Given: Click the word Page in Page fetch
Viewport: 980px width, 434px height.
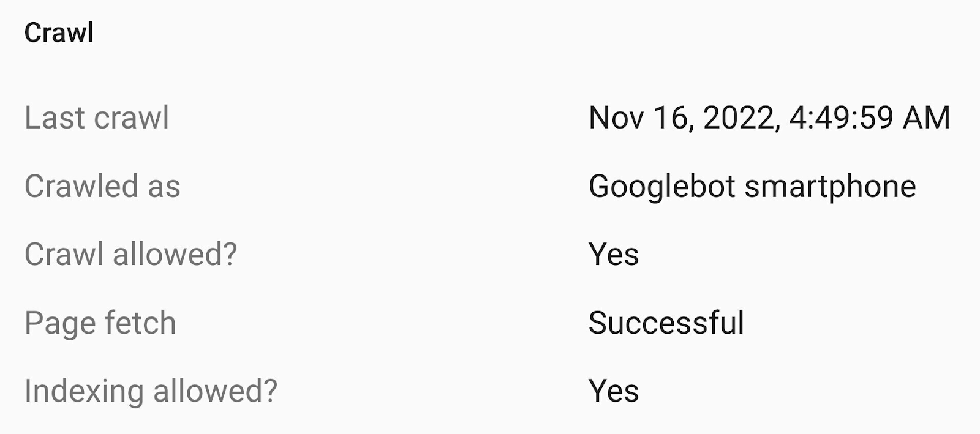Looking at the screenshot, I should [x=59, y=323].
